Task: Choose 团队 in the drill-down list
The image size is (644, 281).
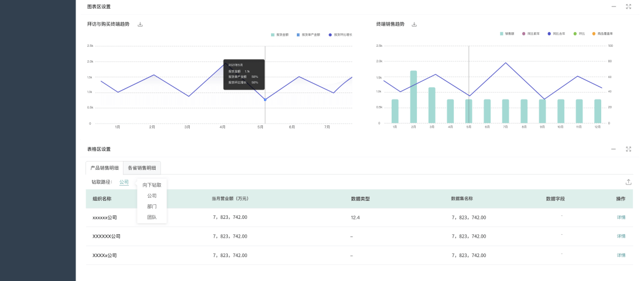Action: pyautogui.click(x=152, y=217)
